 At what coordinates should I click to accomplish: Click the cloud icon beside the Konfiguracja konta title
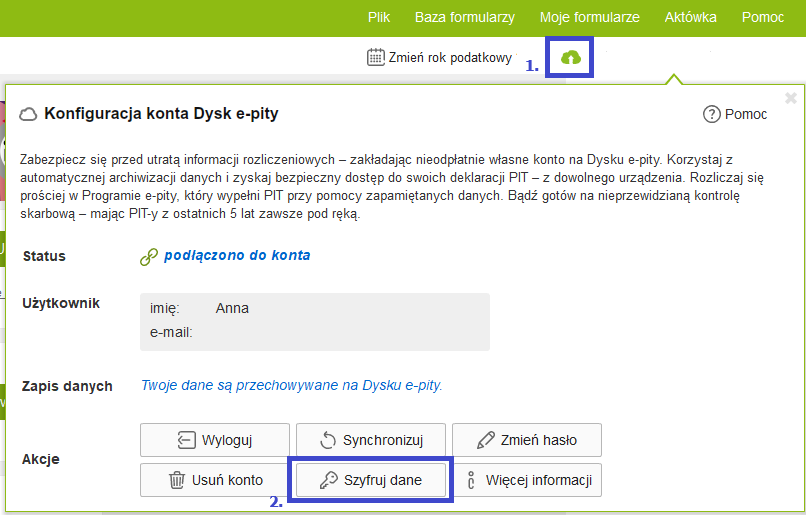click(x=29, y=114)
